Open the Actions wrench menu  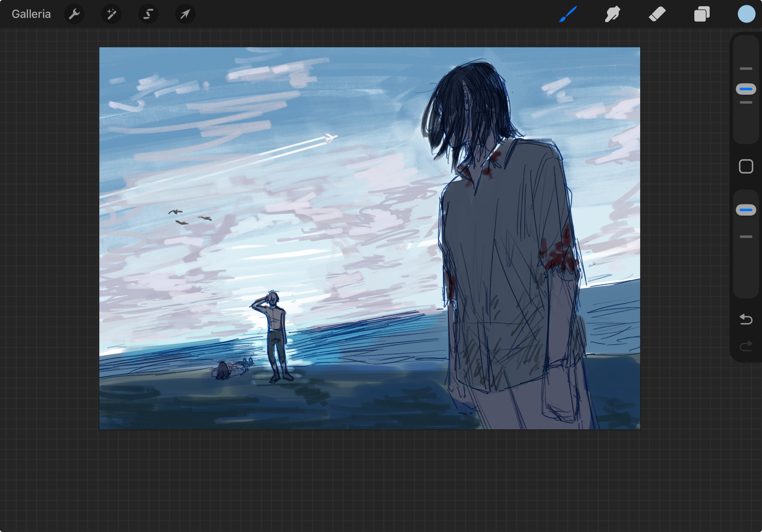(x=74, y=14)
